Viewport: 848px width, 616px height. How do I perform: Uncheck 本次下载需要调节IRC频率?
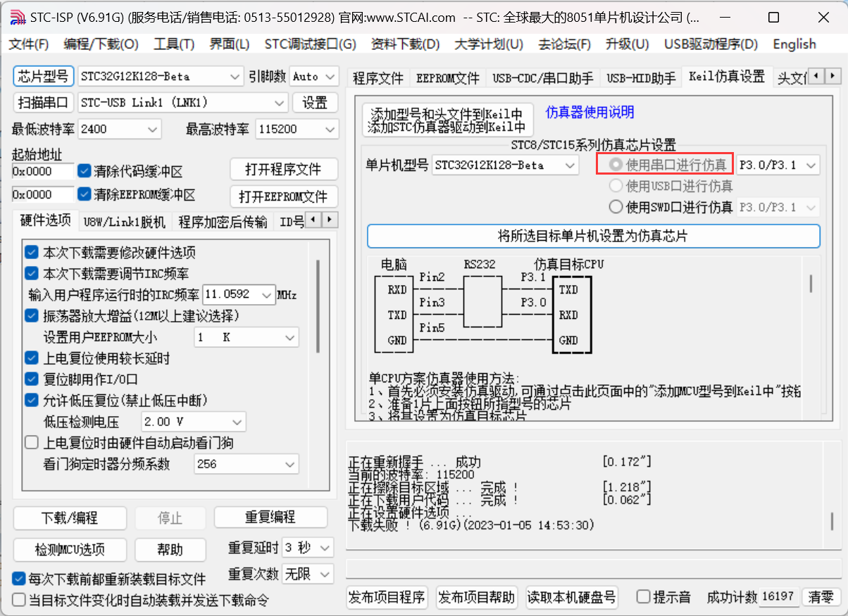(32, 273)
